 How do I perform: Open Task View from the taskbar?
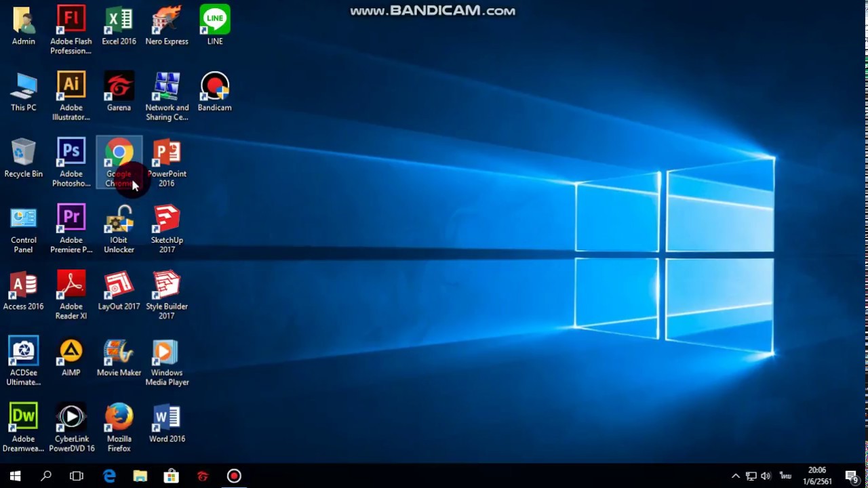click(x=77, y=476)
